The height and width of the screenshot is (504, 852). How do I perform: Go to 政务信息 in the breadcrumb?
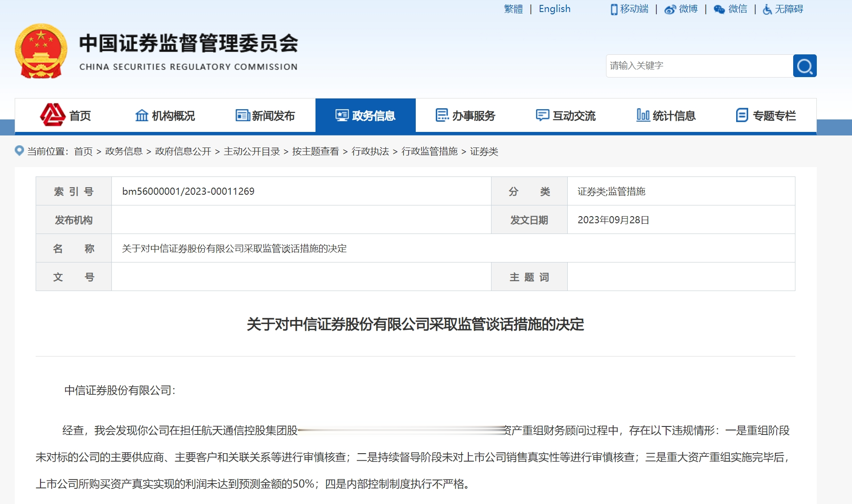click(123, 152)
